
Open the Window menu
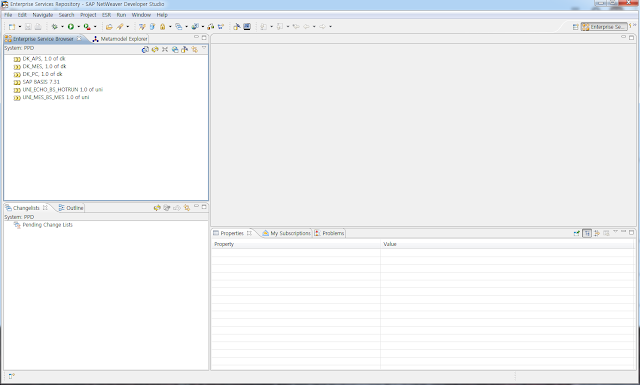pos(141,15)
